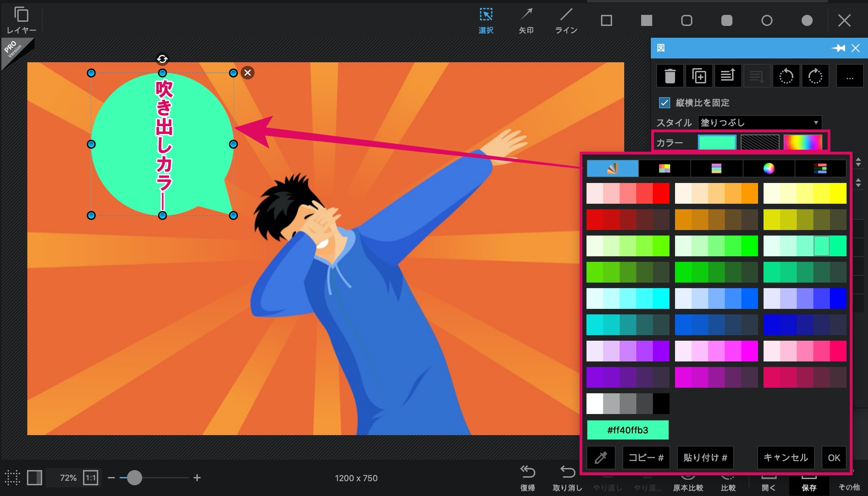Viewport: 868px width, 496px height.
Task: Select the 矢印 arrow tool
Action: tap(526, 21)
